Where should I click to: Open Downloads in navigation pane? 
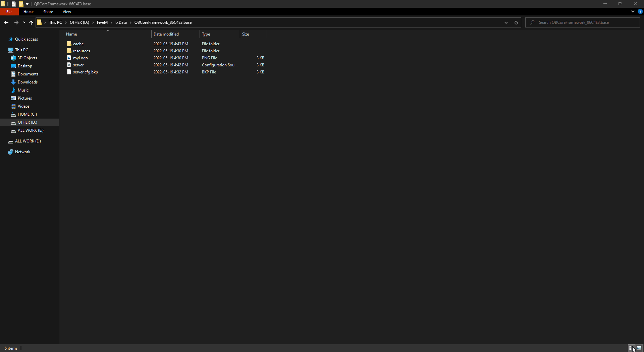28,82
